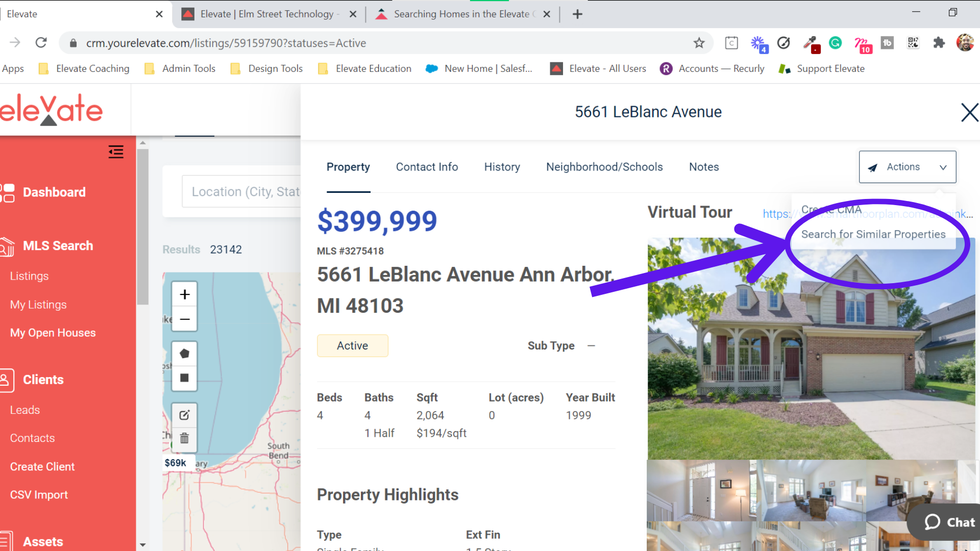This screenshot has height=551, width=980.
Task: Switch to the Contact Info tab
Action: coord(427,167)
